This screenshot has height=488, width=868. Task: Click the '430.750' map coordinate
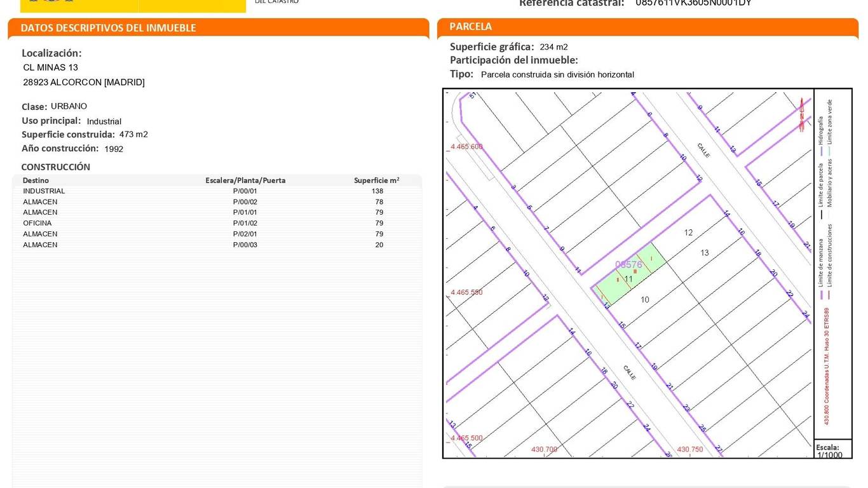[x=690, y=449]
